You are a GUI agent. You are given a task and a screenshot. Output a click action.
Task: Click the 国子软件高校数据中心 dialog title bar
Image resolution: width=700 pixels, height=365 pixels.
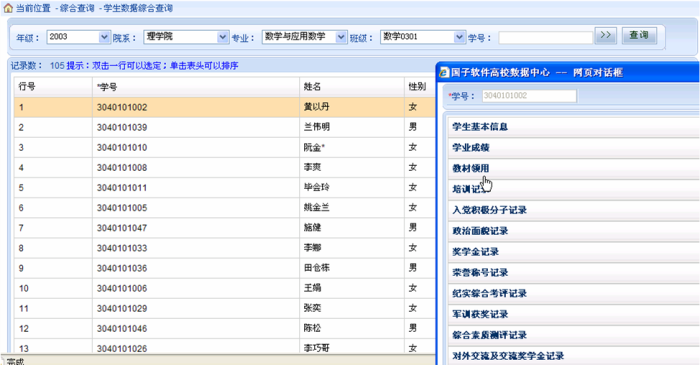click(x=568, y=72)
